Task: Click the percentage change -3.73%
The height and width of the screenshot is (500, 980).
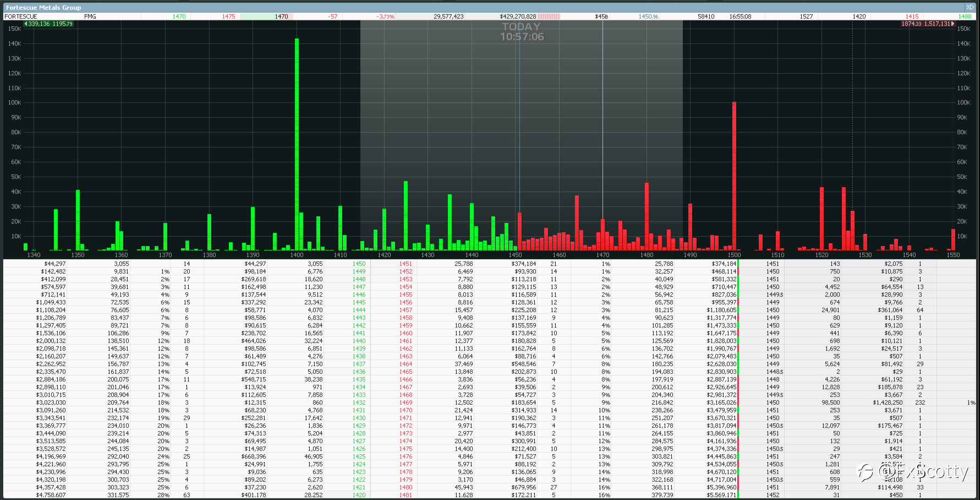Action: coord(386,17)
